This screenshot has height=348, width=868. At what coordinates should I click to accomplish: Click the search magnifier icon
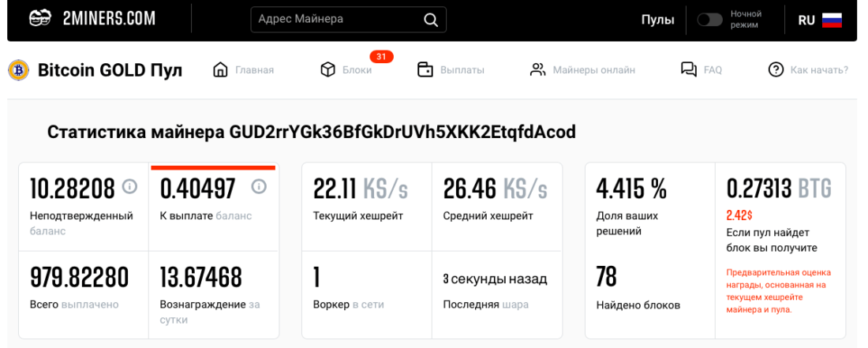tap(431, 20)
